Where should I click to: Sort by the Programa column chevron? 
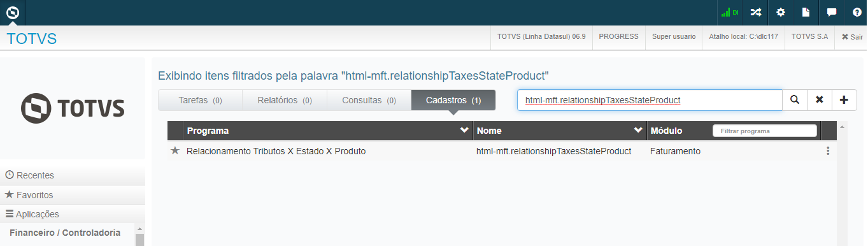tap(464, 130)
